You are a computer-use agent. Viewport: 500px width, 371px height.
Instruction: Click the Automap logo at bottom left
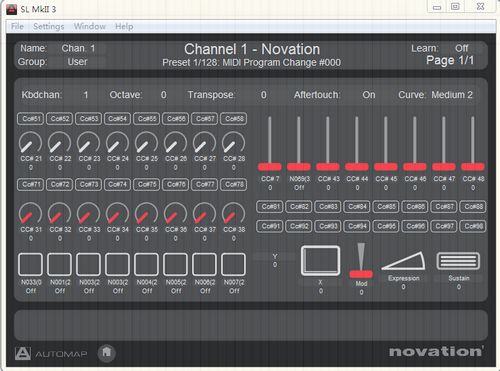click(x=51, y=353)
